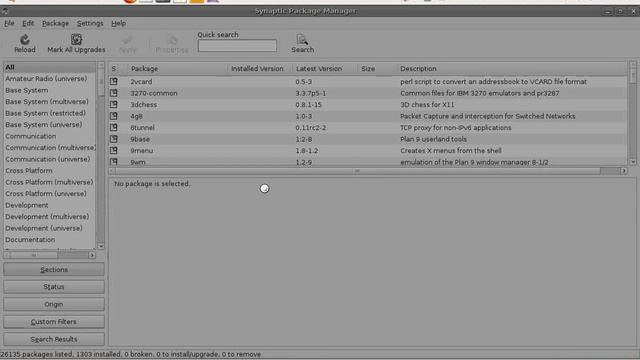
Task: Toggle status box for 9wm package
Action: 113,162
